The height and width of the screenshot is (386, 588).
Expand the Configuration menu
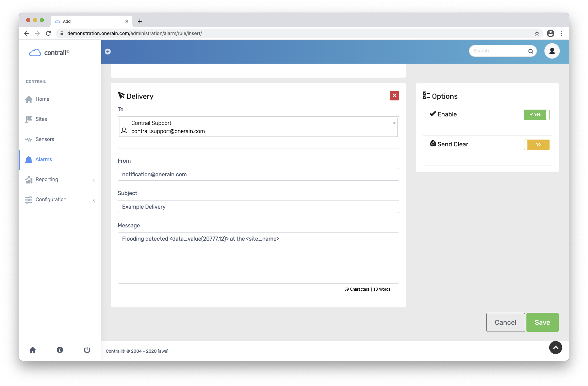[x=51, y=199]
